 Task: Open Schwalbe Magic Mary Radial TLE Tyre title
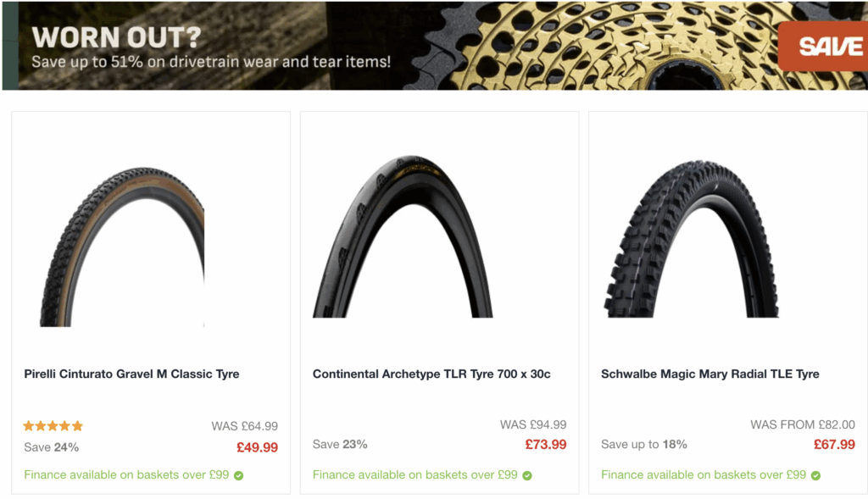point(710,374)
